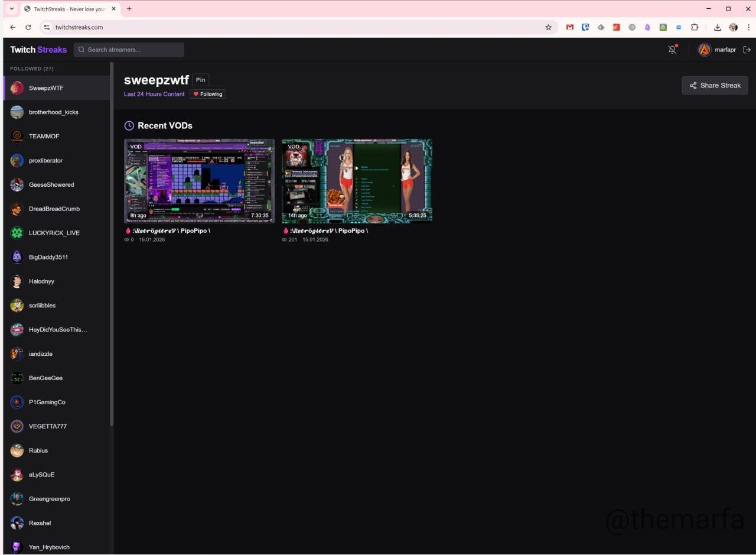This screenshot has width=756, height=555.
Task: Open the Gmail extension icon
Action: pos(569,27)
